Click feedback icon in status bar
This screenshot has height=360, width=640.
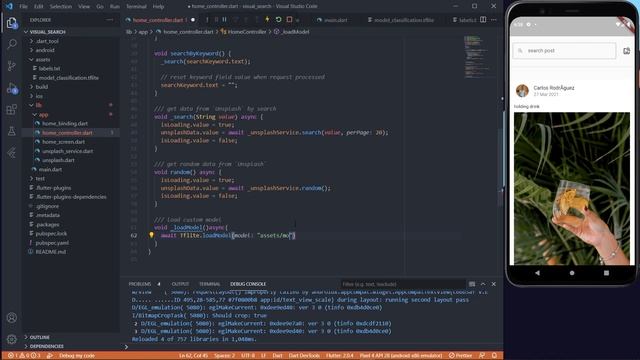tap(482, 356)
